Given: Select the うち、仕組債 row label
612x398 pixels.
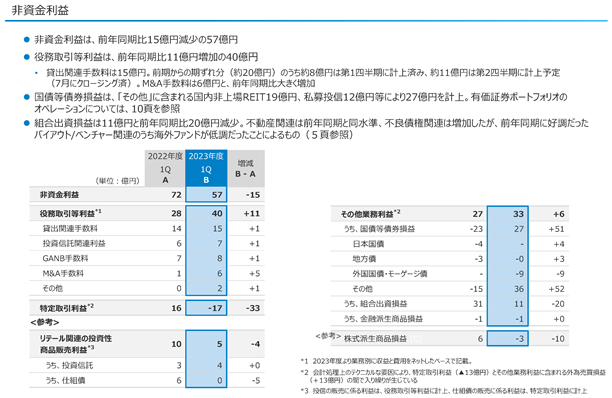Looking at the screenshot, I should click(x=66, y=380).
